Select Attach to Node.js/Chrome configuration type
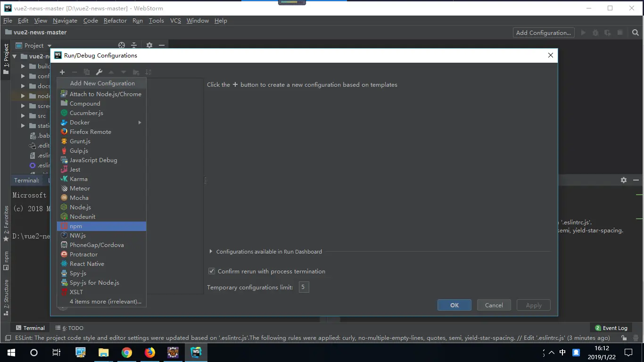644x362 pixels. [101, 94]
